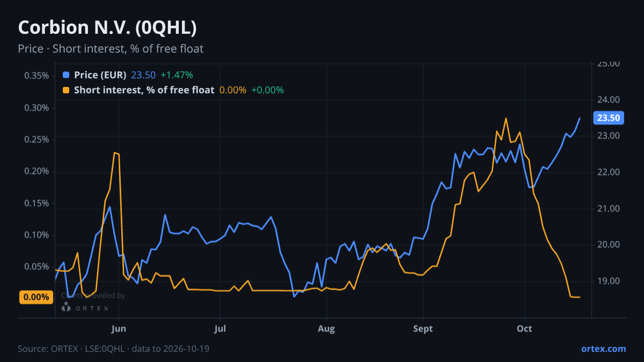Click the 20.00 right axis label
The width and height of the screenshot is (644, 362).
[x=609, y=245]
